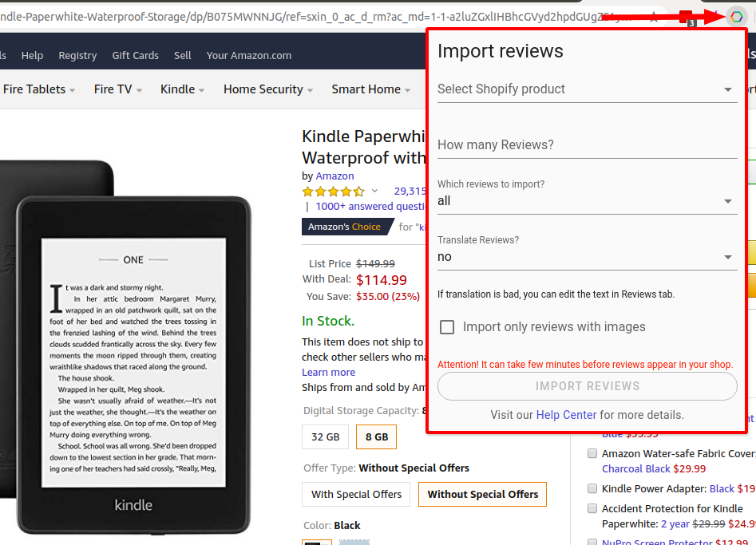756x545 pixels.
Task: Open the Which reviews to import dropdown
Action: click(x=587, y=201)
